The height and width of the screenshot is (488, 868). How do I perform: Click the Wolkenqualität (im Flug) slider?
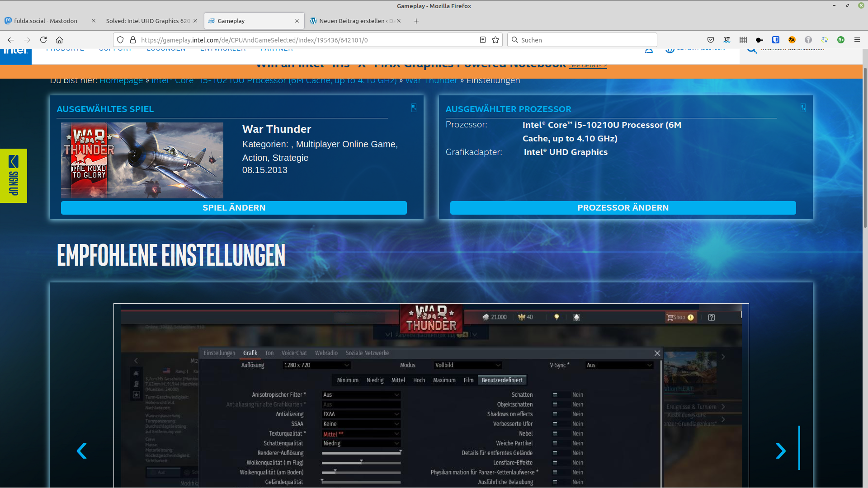tap(361, 463)
